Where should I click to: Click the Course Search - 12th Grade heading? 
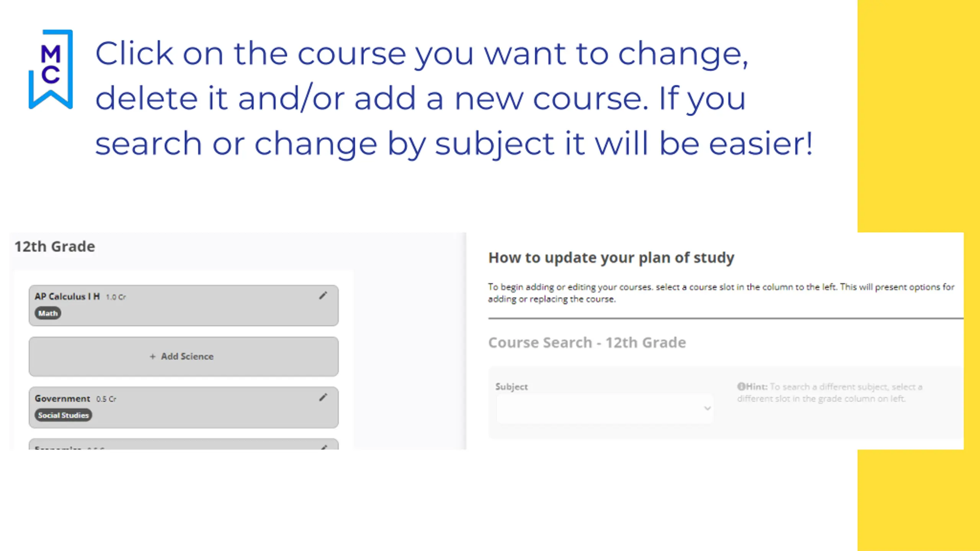pos(587,342)
